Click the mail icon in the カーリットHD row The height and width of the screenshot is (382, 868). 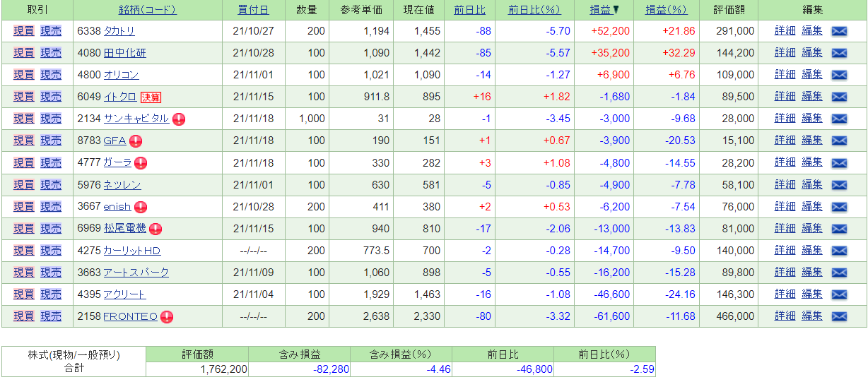click(x=838, y=251)
